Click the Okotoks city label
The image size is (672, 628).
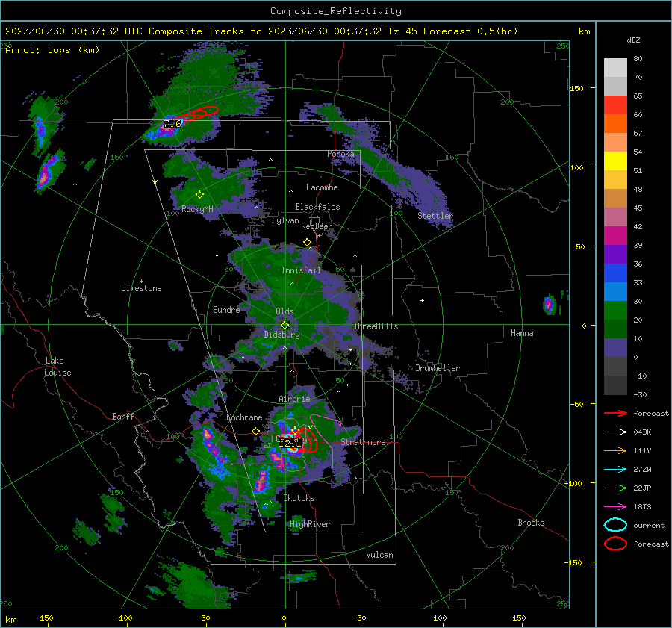tap(299, 498)
